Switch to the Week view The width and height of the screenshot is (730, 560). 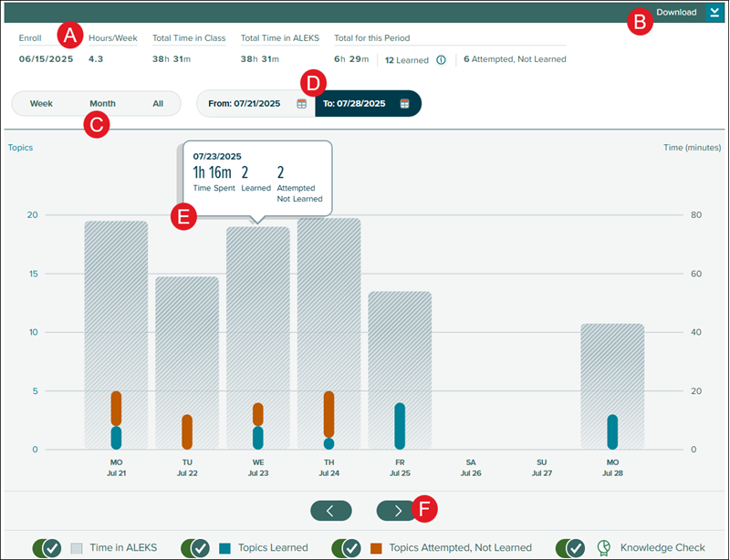(41, 104)
